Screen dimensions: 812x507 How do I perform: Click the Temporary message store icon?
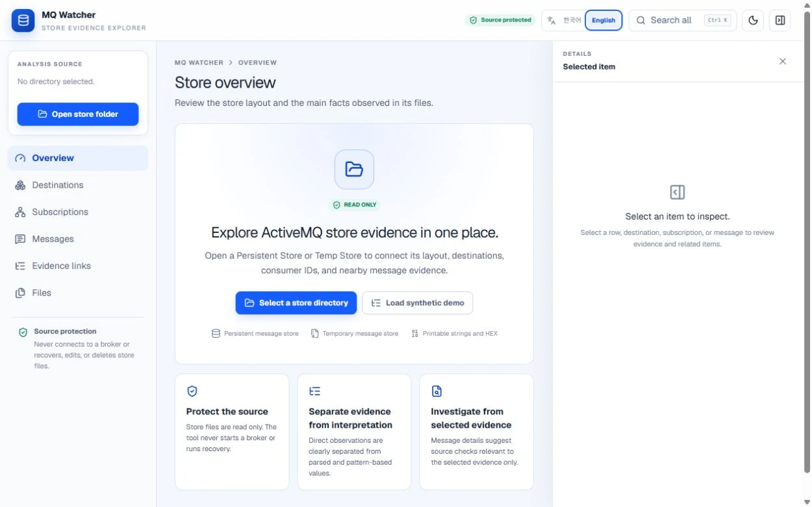[x=314, y=334]
